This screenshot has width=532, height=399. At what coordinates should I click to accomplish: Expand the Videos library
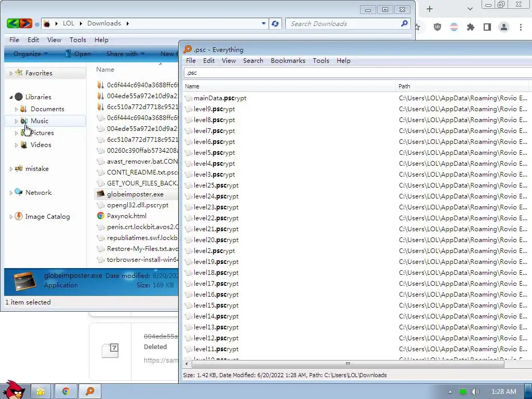(x=16, y=145)
